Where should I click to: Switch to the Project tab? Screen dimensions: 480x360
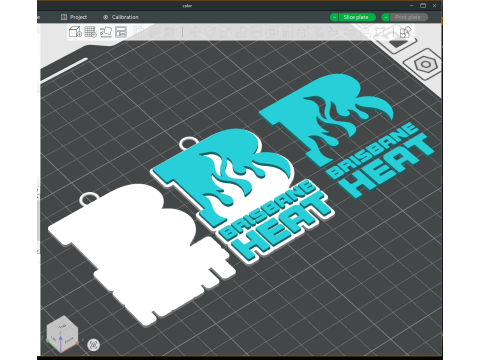(74, 17)
